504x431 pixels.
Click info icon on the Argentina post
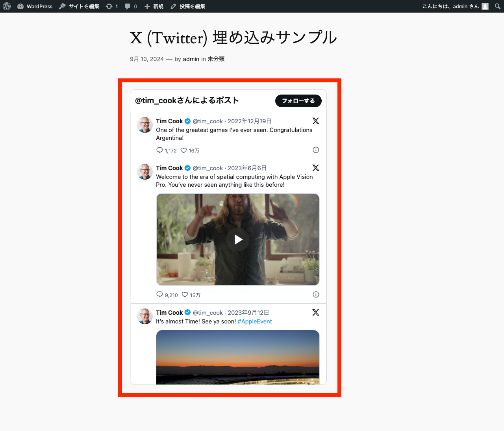point(316,150)
